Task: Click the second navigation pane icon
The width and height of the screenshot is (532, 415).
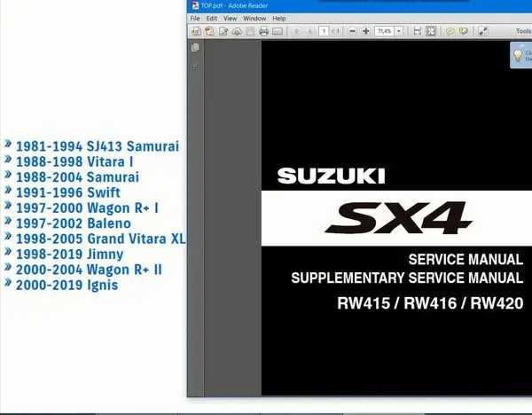Action: pyautogui.click(x=195, y=67)
